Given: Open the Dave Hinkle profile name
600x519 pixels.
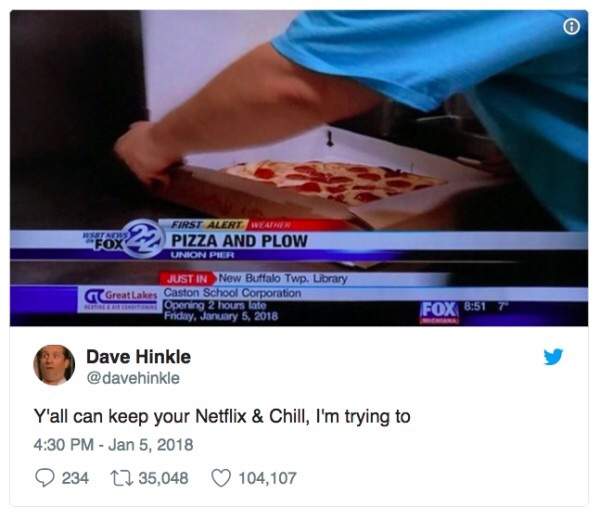Looking at the screenshot, I should tap(139, 357).
